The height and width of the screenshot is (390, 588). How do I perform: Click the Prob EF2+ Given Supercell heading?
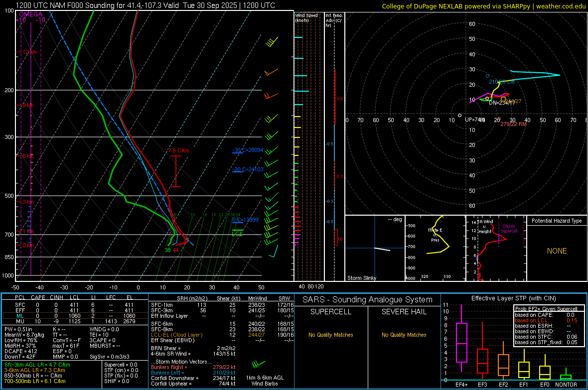tap(546, 309)
